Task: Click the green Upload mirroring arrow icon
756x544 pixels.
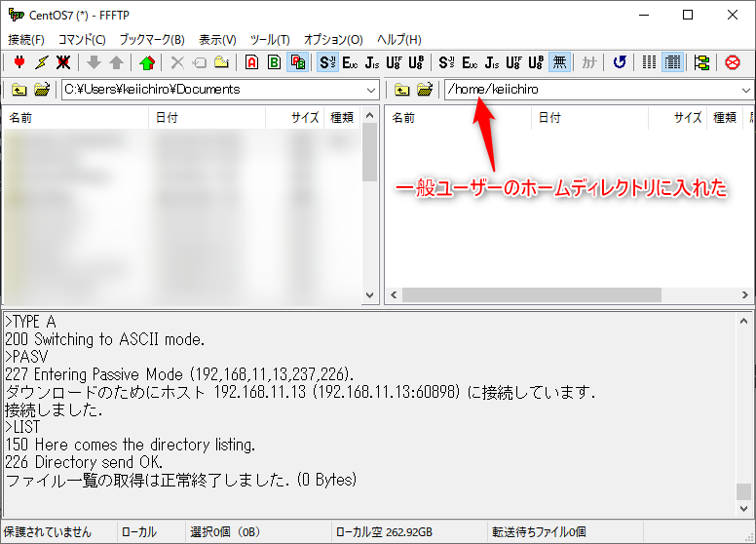Action: coord(147,62)
